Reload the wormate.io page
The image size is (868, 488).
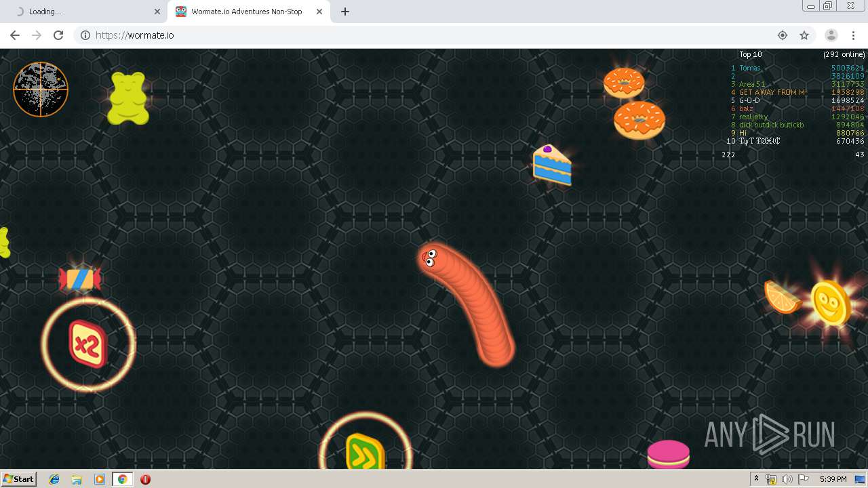point(58,35)
